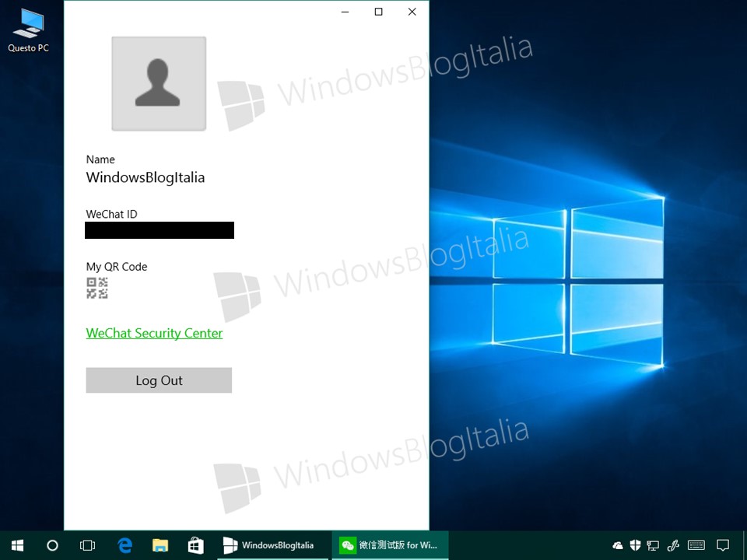Open the WeChat Security Center link
This screenshot has width=747, height=560.
point(154,333)
